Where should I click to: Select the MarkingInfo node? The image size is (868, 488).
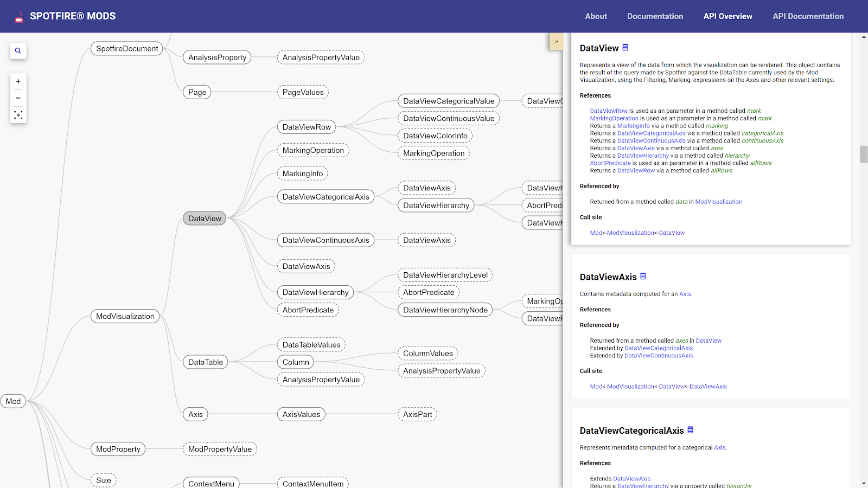(302, 174)
